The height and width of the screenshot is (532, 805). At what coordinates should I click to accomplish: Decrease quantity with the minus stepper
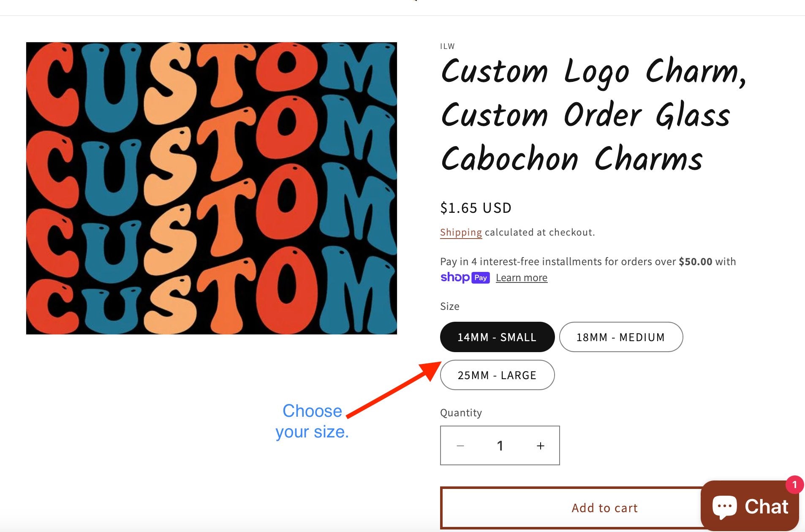click(460, 445)
